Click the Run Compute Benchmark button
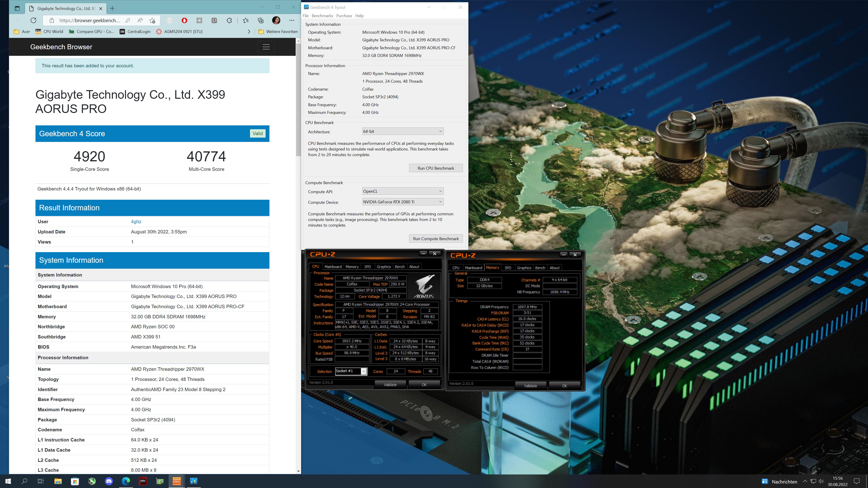 coord(436,239)
